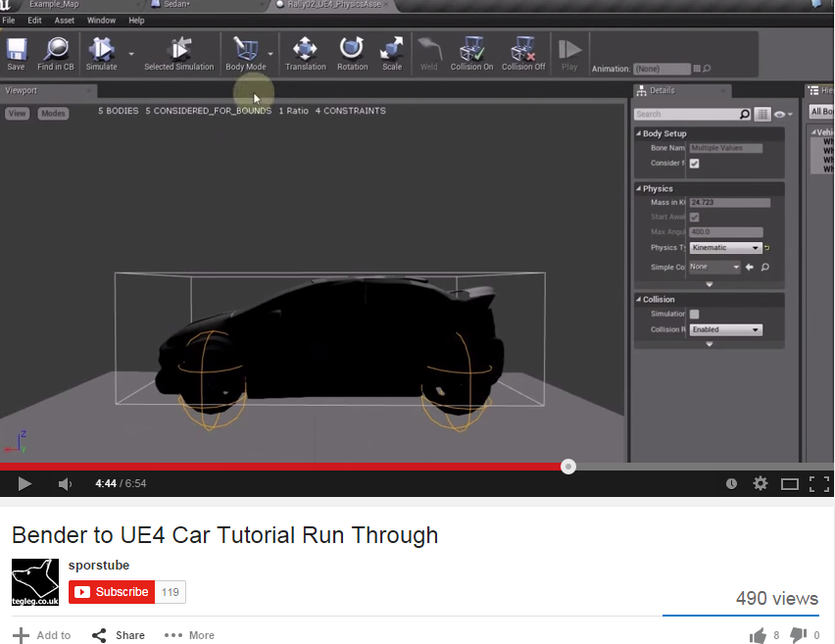The width and height of the screenshot is (835, 644).
Task: Click the Details search magnifier icon
Action: click(745, 114)
